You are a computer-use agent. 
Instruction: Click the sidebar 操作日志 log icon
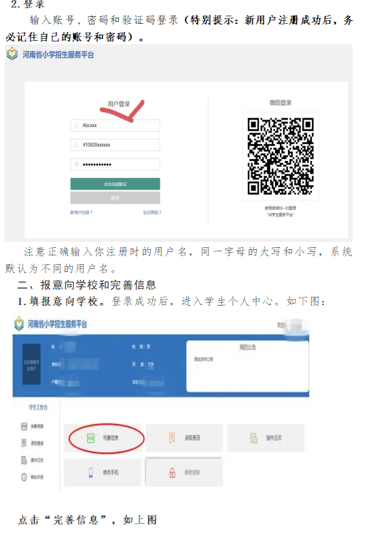click(24, 460)
